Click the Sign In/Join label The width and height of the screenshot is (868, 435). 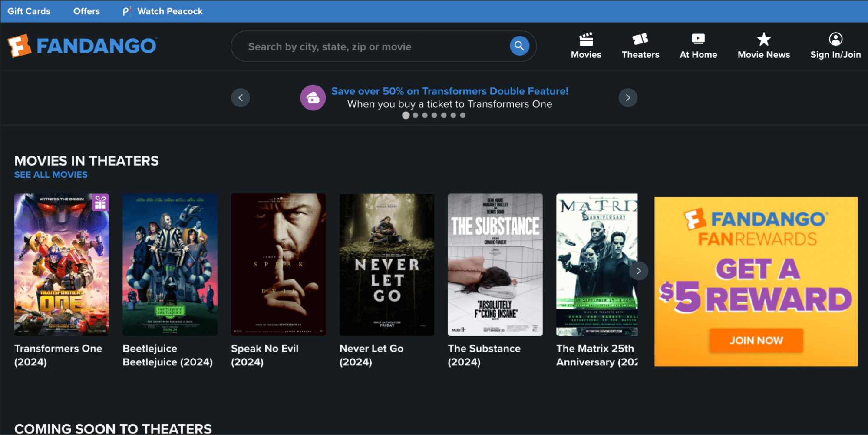[835, 55]
